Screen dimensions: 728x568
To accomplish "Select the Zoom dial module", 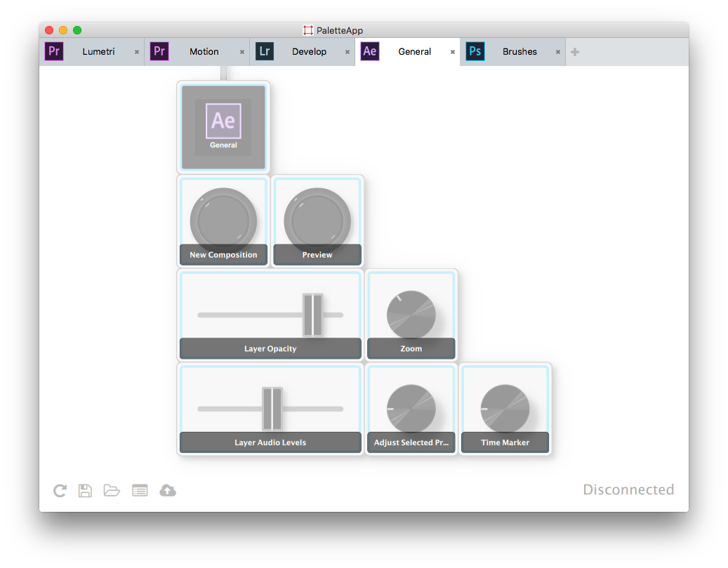I will (411, 315).
